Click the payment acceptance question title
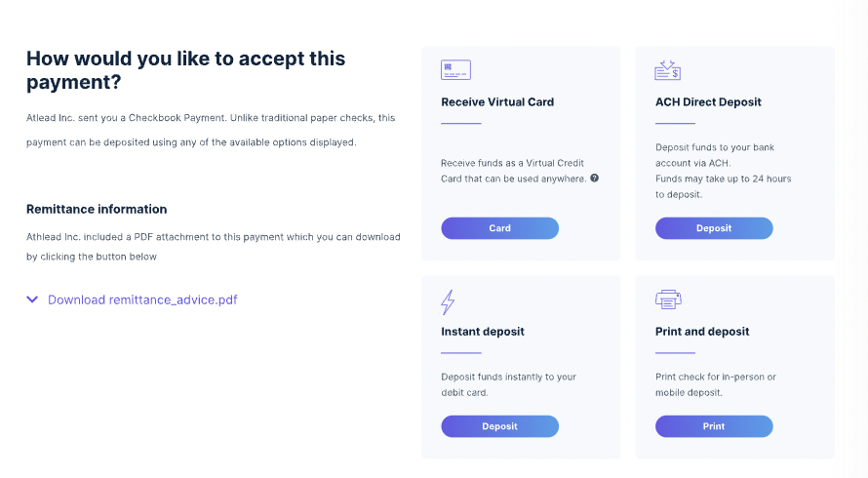The width and height of the screenshot is (868, 478). [185, 70]
